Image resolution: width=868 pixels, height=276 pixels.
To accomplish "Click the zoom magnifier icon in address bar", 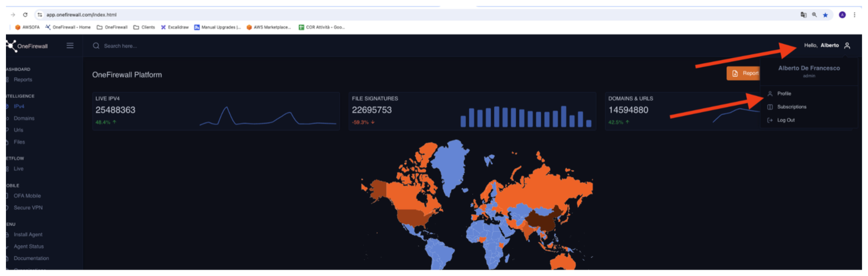I will tap(814, 15).
